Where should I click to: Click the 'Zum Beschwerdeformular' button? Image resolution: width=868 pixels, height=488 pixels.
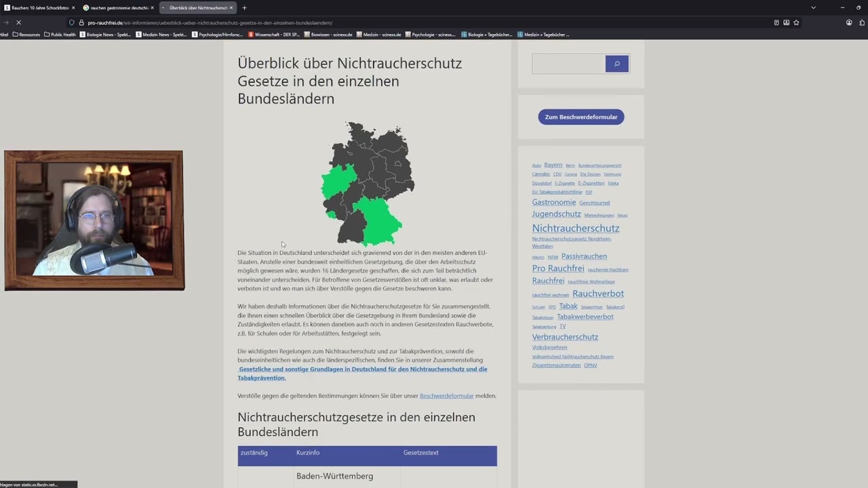pyautogui.click(x=581, y=117)
